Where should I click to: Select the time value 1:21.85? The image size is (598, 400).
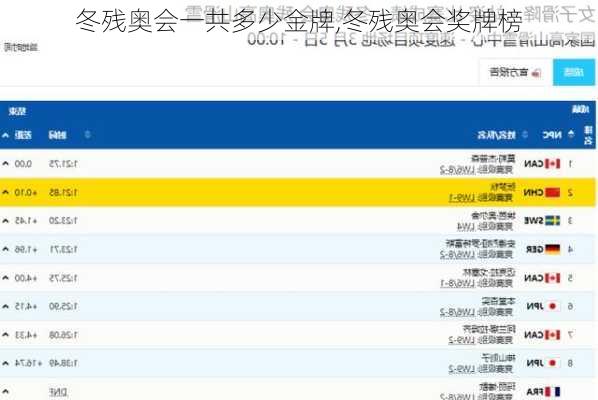click(x=63, y=192)
